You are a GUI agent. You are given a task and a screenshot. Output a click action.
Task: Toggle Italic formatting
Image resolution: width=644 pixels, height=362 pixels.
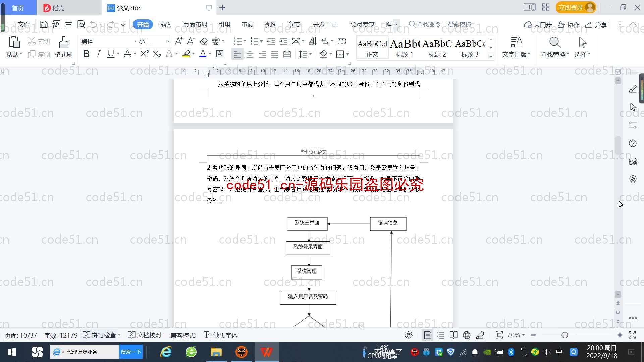98,54
